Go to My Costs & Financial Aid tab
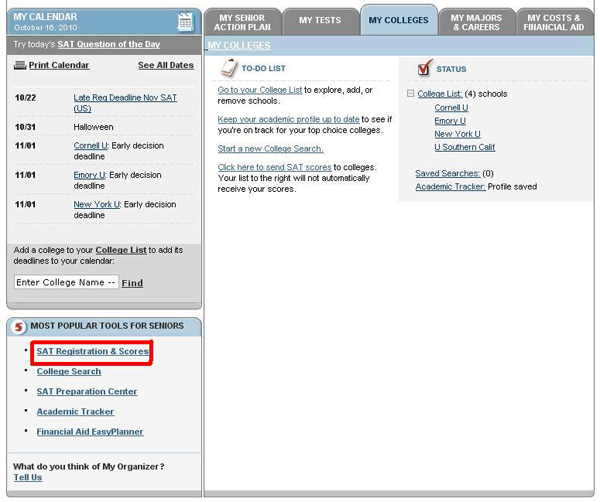600x502 pixels. click(554, 23)
